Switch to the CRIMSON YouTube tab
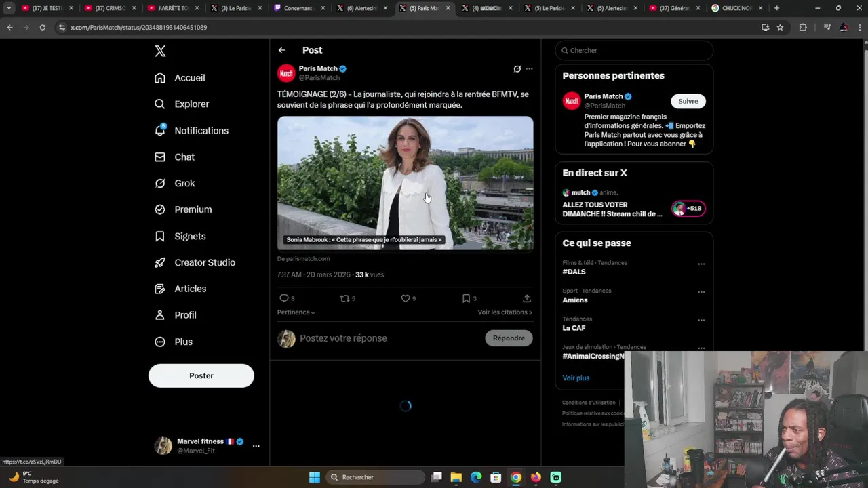Viewport: 868px width, 488px height. [108, 8]
